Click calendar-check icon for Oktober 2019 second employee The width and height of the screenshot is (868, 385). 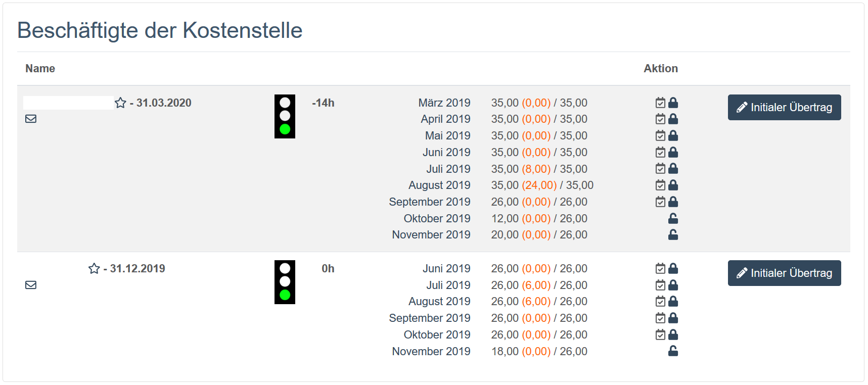tap(660, 335)
